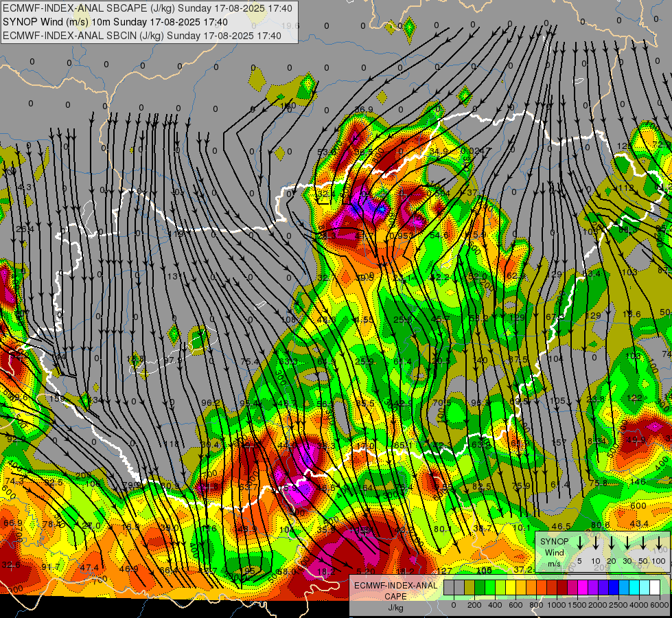Image resolution: width=672 pixels, height=618 pixels.
Task: Click the 'J/kg' unit label in the legend
Action: [395, 608]
